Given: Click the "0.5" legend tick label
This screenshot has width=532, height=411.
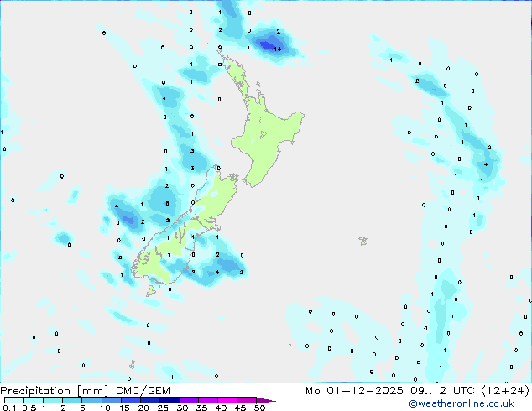Looking at the screenshot, I should (x=29, y=408).
